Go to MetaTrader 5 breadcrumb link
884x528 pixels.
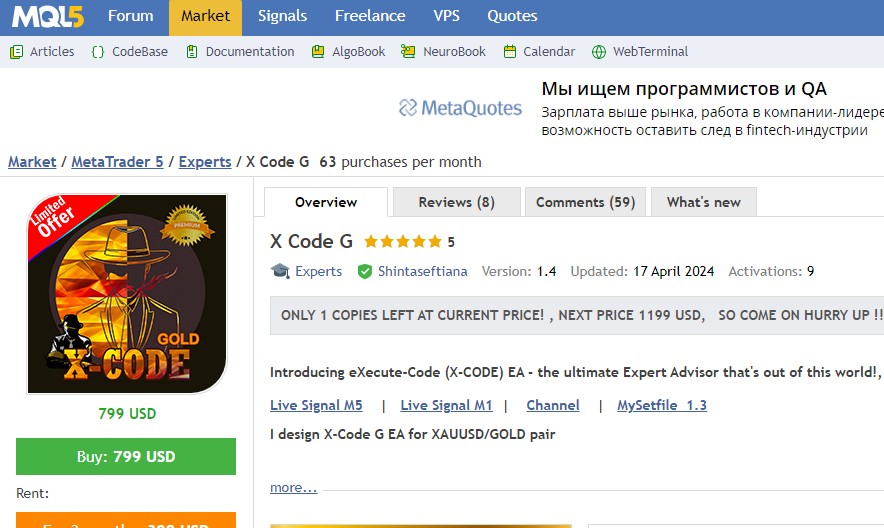[117, 162]
